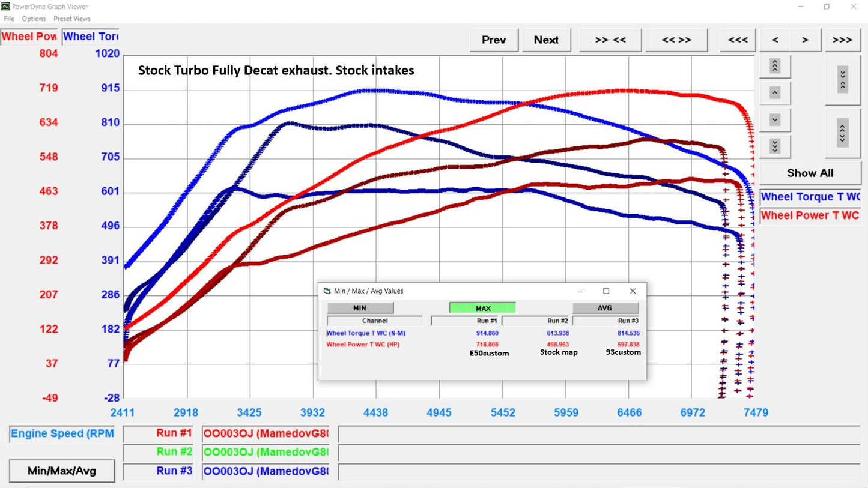Screen dimensions: 868x488
Task: Click the '>>>' jump-to-end button
Action: click(x=842, y=40)
